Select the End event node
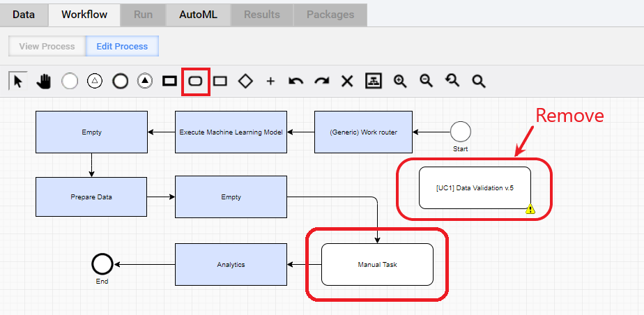The height and width of the screenshot is (315, 644). 102,264
